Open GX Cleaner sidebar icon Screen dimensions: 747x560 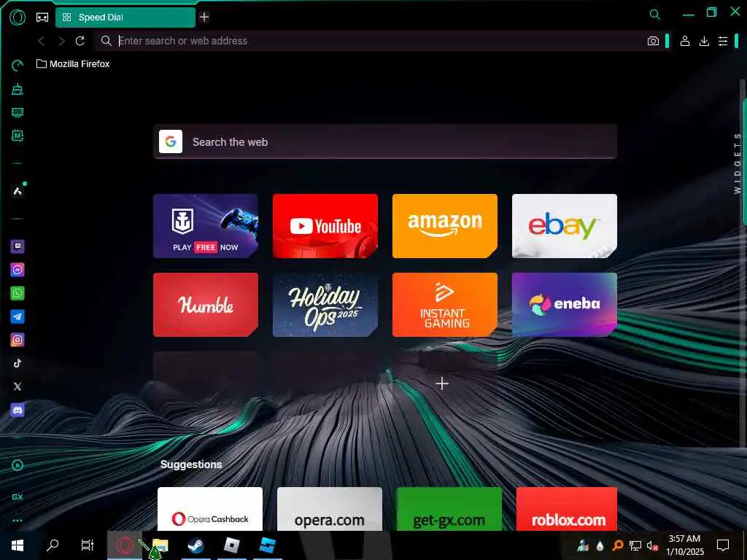(x=18, y=89)
